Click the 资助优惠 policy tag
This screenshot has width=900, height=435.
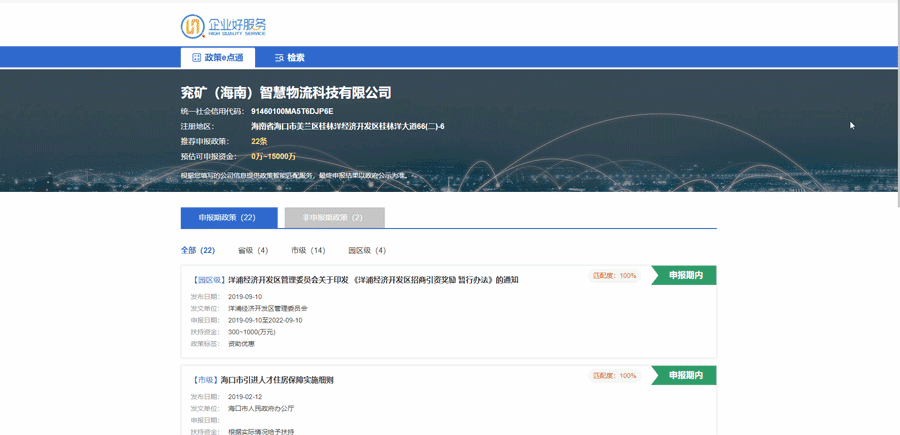pos(241,344)
